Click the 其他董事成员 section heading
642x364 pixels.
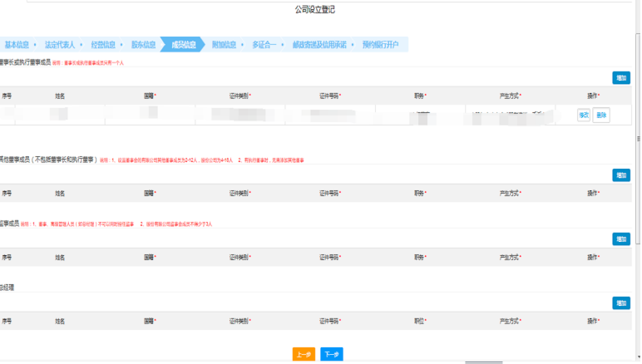(x=48, y=160)
